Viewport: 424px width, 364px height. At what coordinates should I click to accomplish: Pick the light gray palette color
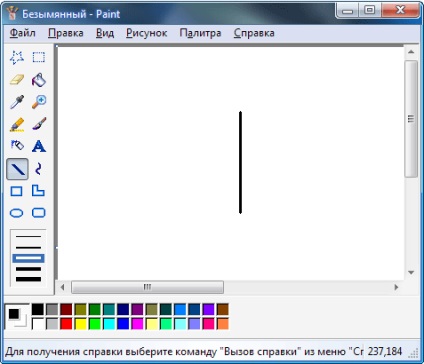[x=52, y=324]
